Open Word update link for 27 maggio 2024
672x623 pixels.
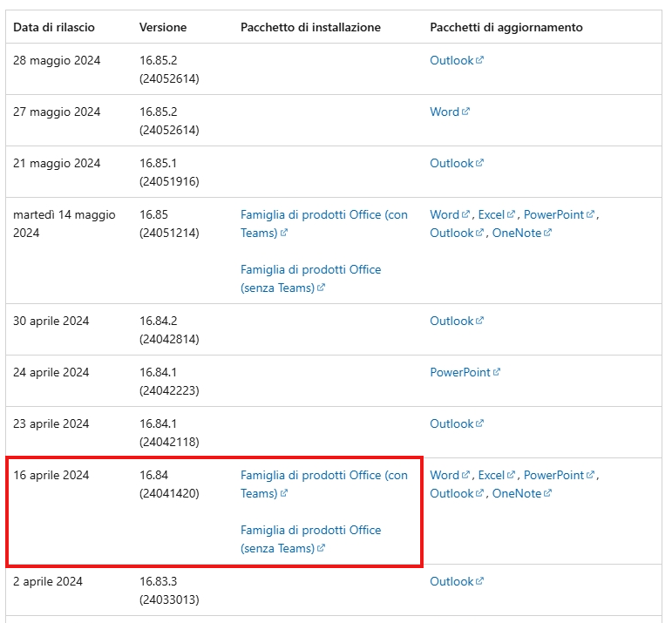tap(450, 112)
